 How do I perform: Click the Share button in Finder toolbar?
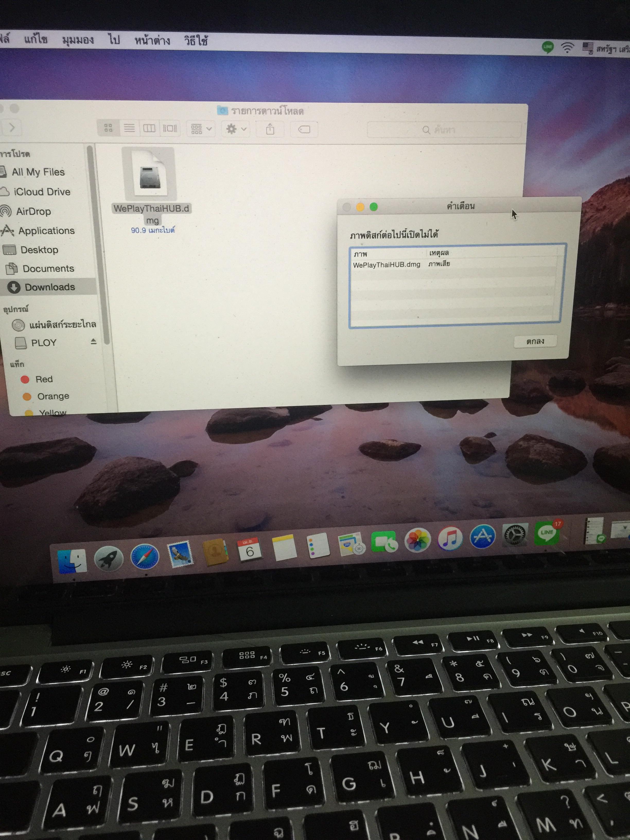(270, 129)
